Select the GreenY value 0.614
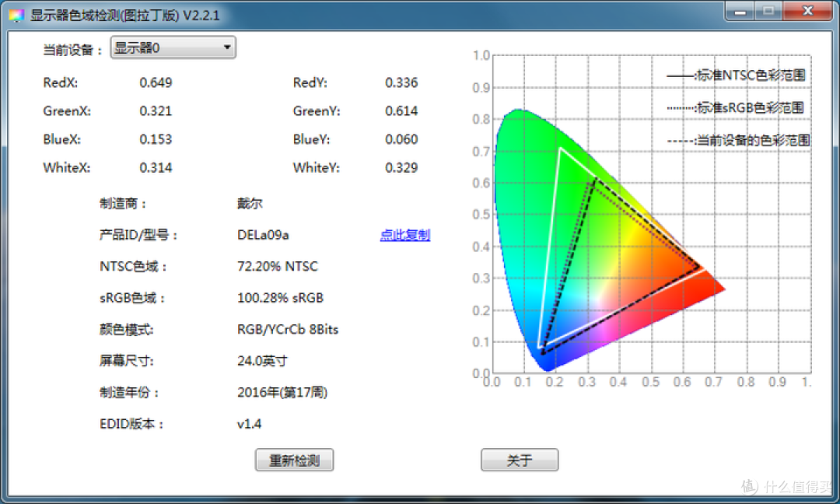This screenshot has height=504, width=840. [401, 111]
